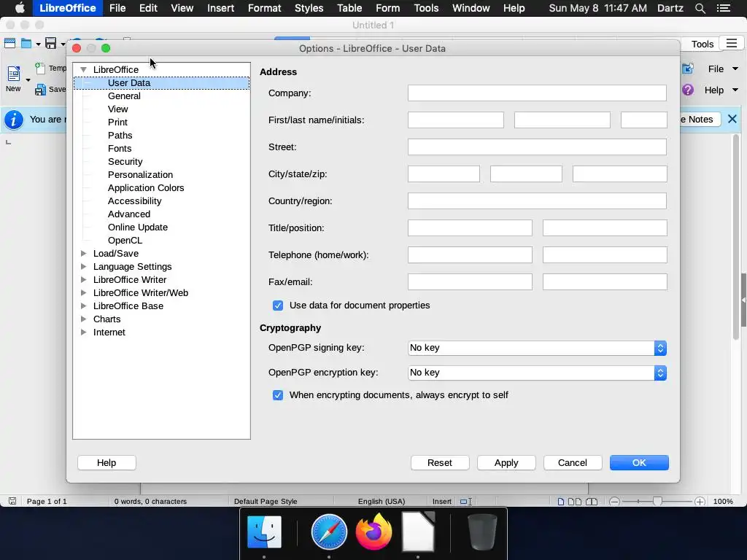
Task: Open the Table menu in the menu bar
Action: point(349,8)
